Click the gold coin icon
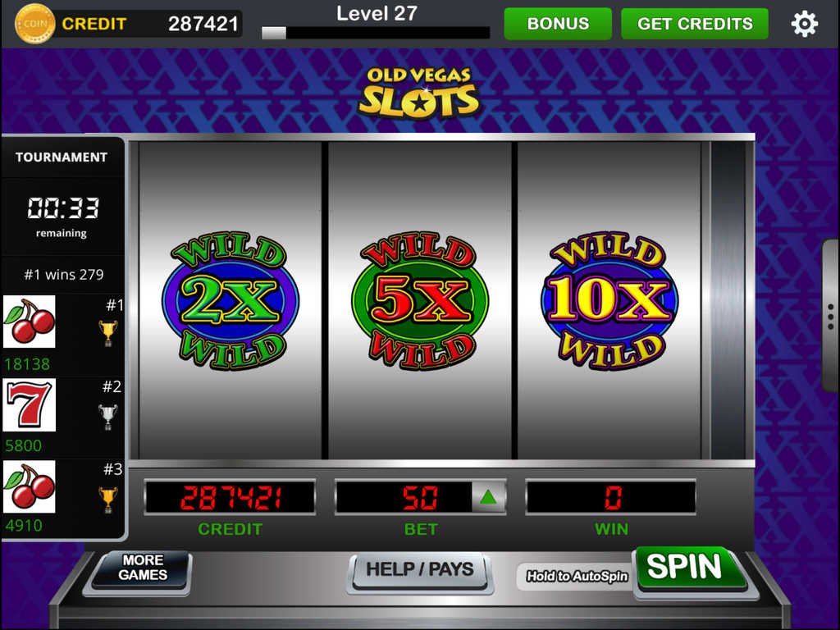Viewport: 840px width, 630px height. pyautogui.click(x=34, y=24)
